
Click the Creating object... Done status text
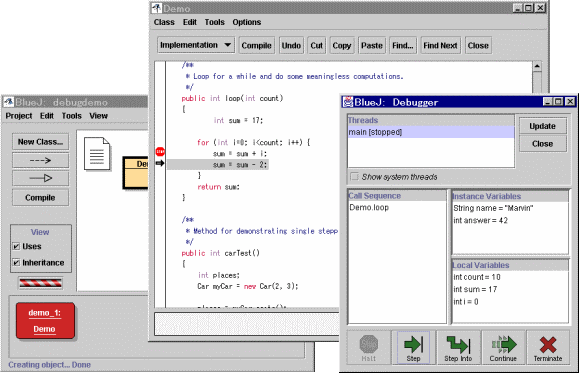tap(49, 365)
